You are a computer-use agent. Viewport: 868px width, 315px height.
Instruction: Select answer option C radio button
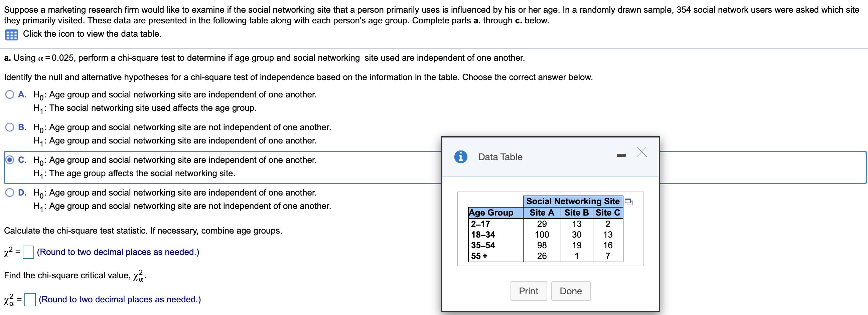coord(10,160)
